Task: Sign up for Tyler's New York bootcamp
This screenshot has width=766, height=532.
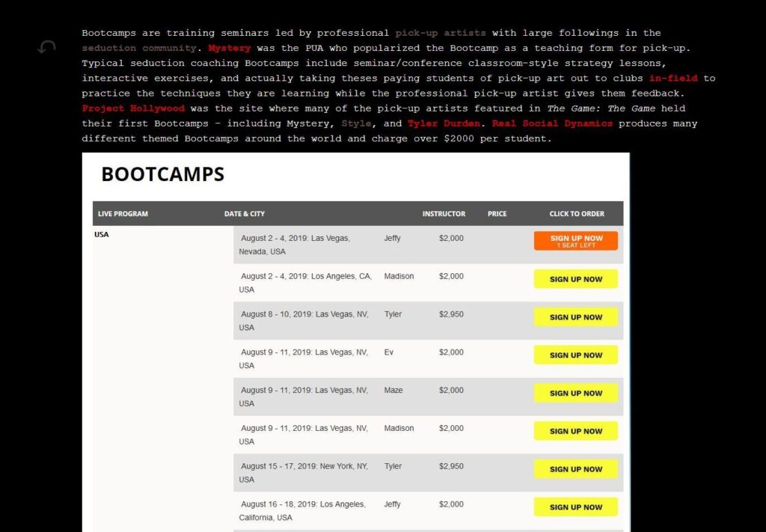Action: (x=575, y=468)
